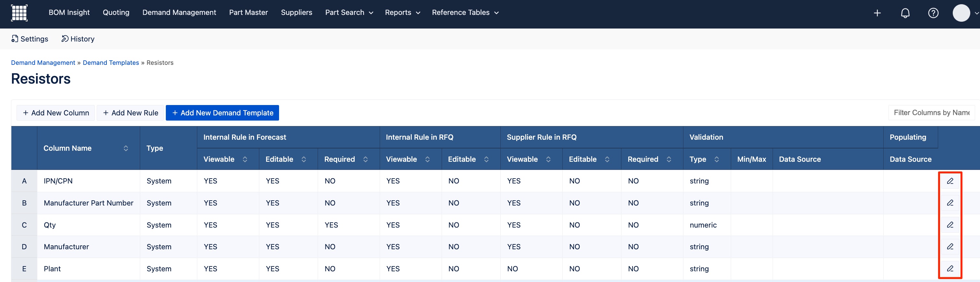Image resolution: width=980 pixels, height=282 pixels.
Task: Click the grid app logo icon
Action: point(19,13)
